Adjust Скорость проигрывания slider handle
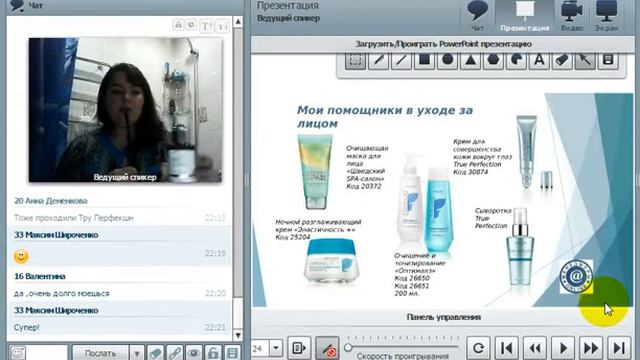Viewport: 640px width, 360px height. coord(348,347)
